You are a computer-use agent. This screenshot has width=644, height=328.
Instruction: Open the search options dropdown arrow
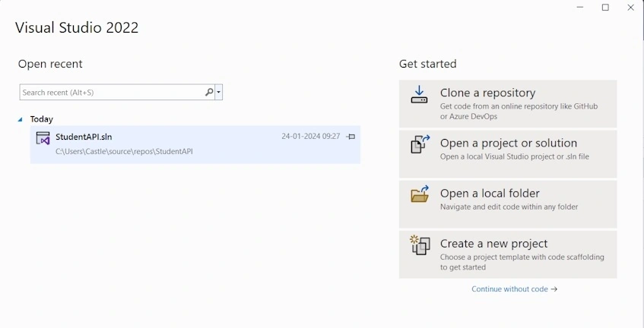point(218,93)
